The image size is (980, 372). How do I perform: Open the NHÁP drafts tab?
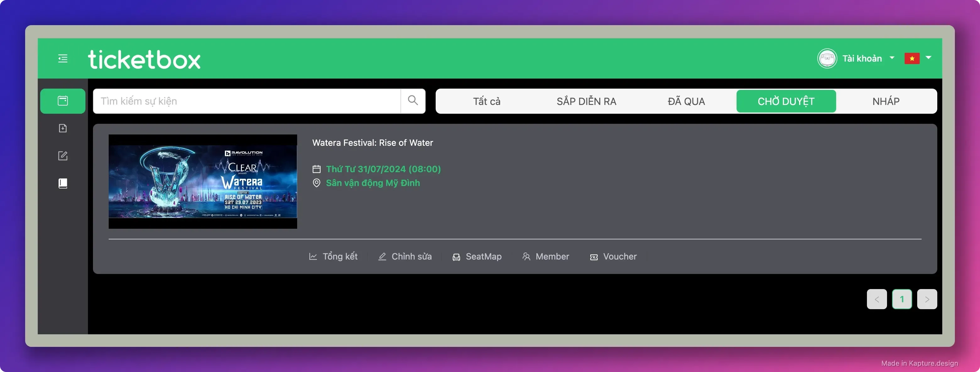[886, 101]
